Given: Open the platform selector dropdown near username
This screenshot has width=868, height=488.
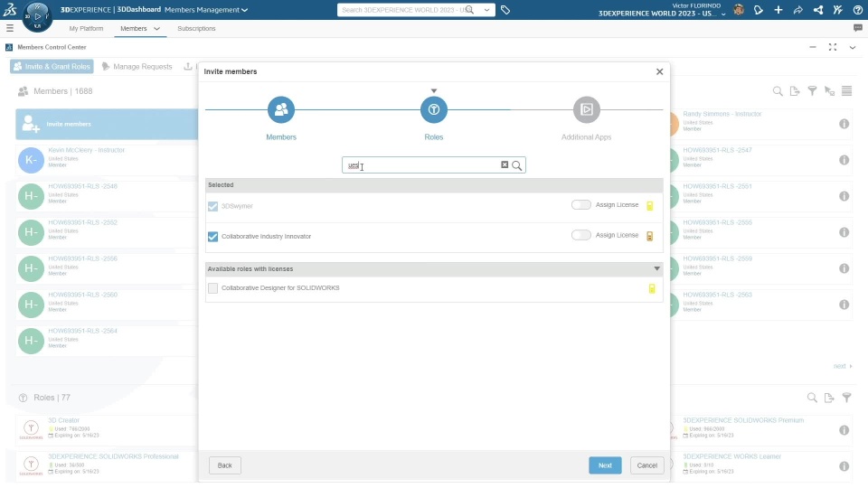Looking at the screenshot, I should click(723, 14).
